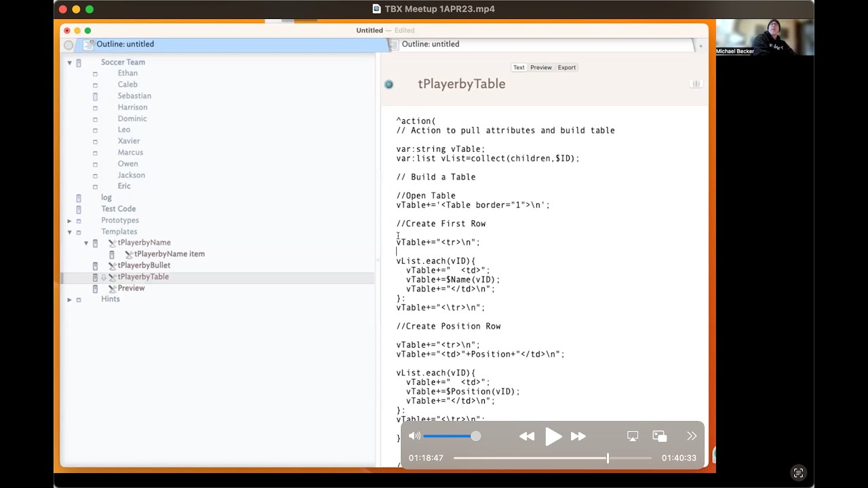868x488 pixels.
Task: Collapse the Soccer Team container
Action: pos(69,62)
